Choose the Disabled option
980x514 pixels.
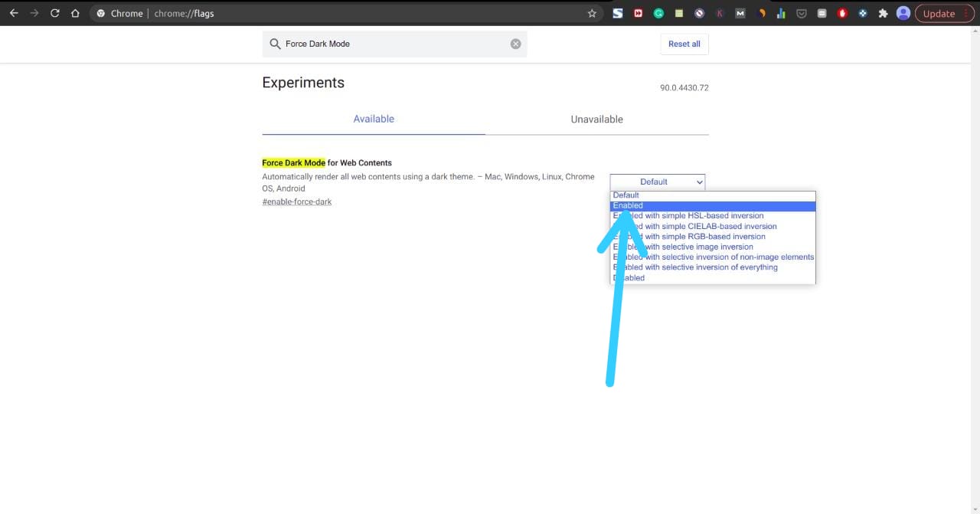point(713,278)
